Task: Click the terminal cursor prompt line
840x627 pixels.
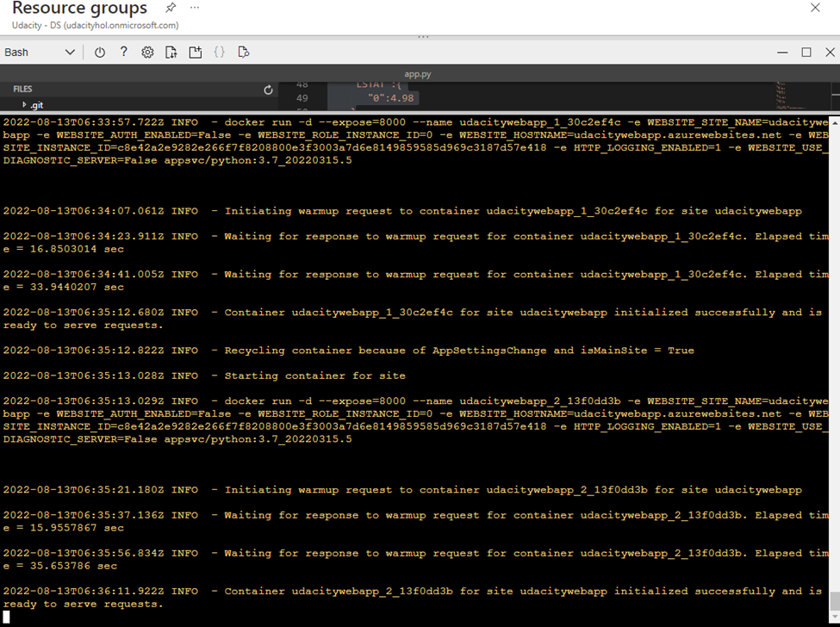Action: [x=6, y=618]
